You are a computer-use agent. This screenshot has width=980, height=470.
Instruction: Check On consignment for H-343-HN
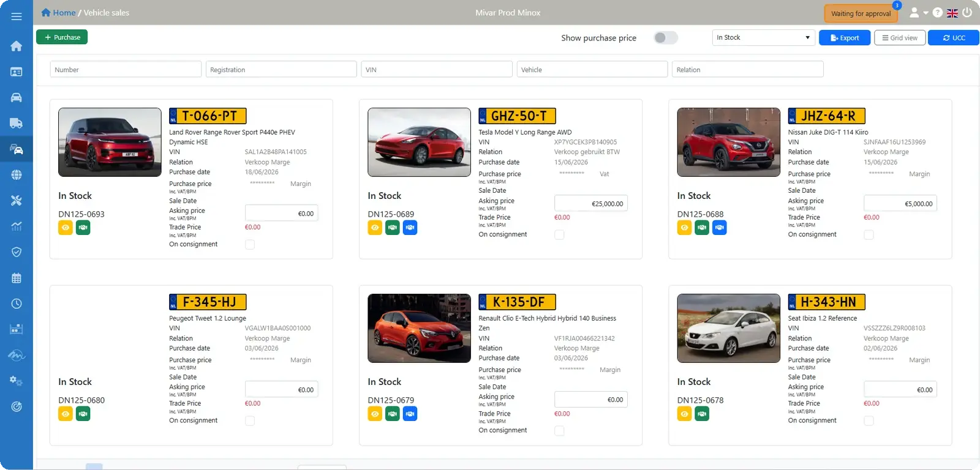click(x=869, y=420)
